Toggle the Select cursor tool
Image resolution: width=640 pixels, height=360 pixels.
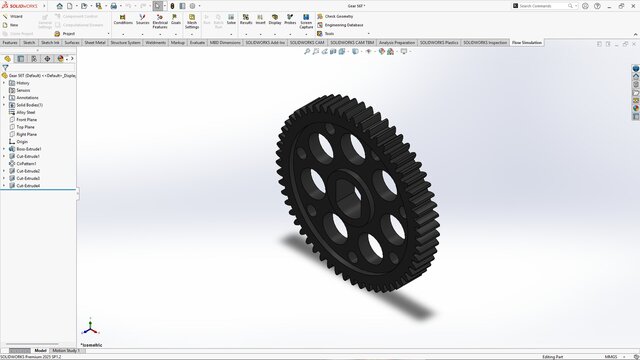click(158, 6)
